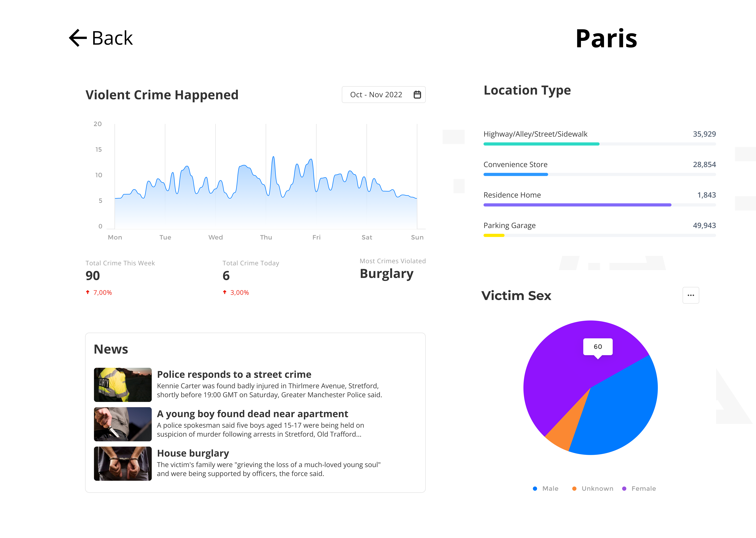
Task: Open the Police responds to a street crime headline
Action: [x=234, y=374]
